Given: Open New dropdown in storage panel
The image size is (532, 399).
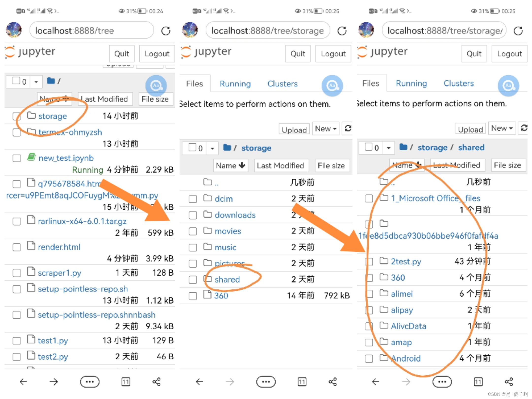Looking at the screenshot, I should (x=326, y=129).
